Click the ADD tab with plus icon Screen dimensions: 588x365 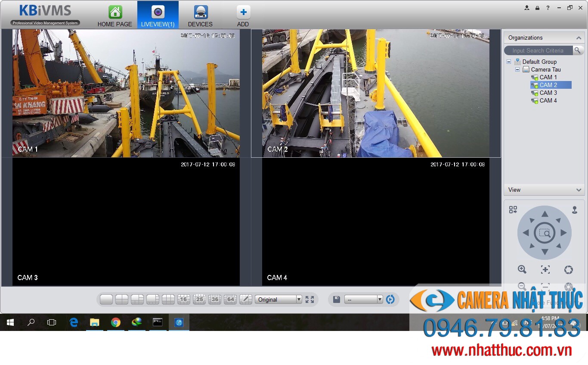pos(243,16)
